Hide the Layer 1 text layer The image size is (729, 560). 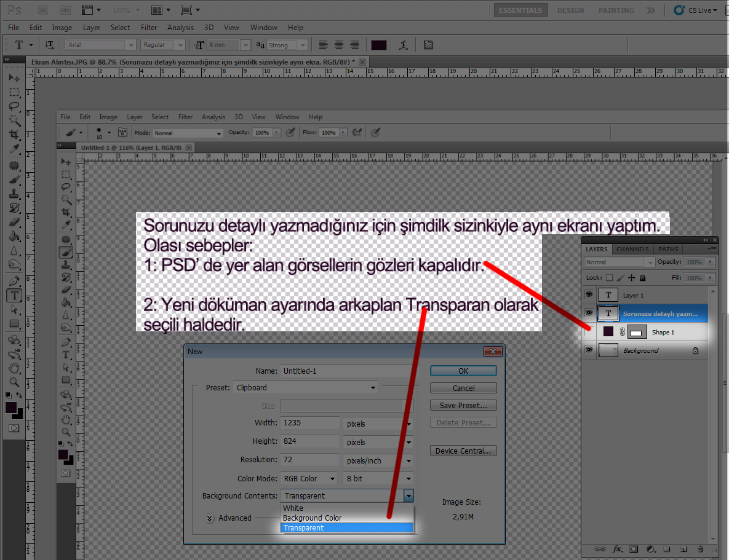click(x=589, y=295)
